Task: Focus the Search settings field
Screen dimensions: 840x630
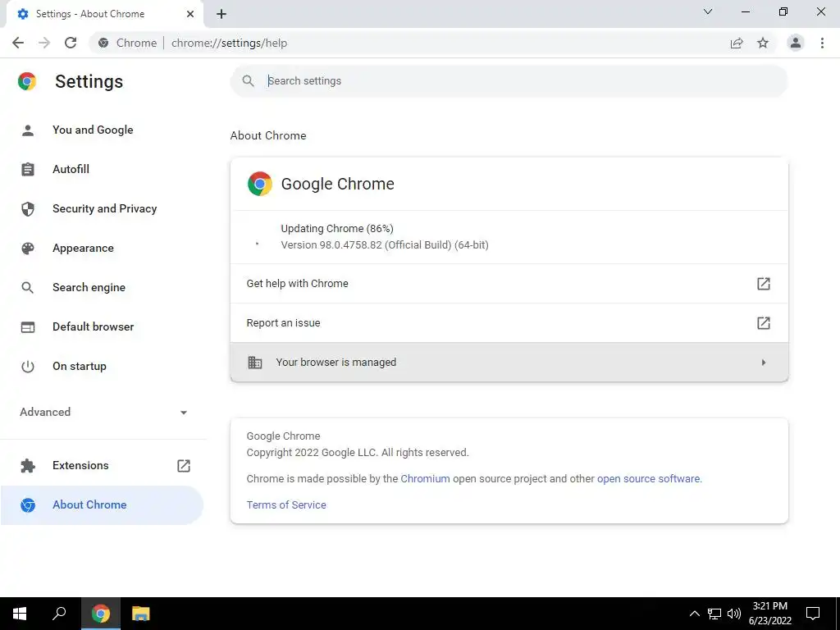Action: (509, 81)
